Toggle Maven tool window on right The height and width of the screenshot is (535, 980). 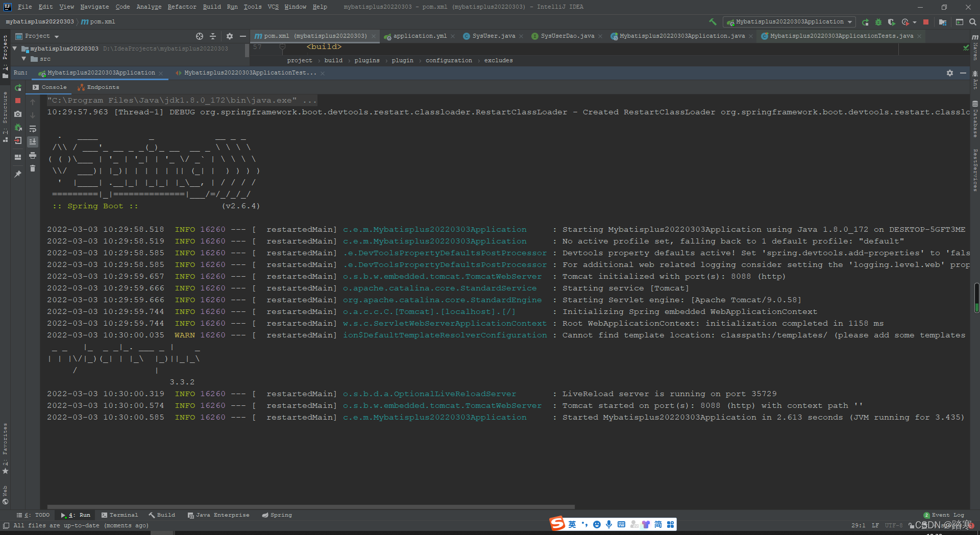(975, 47)
